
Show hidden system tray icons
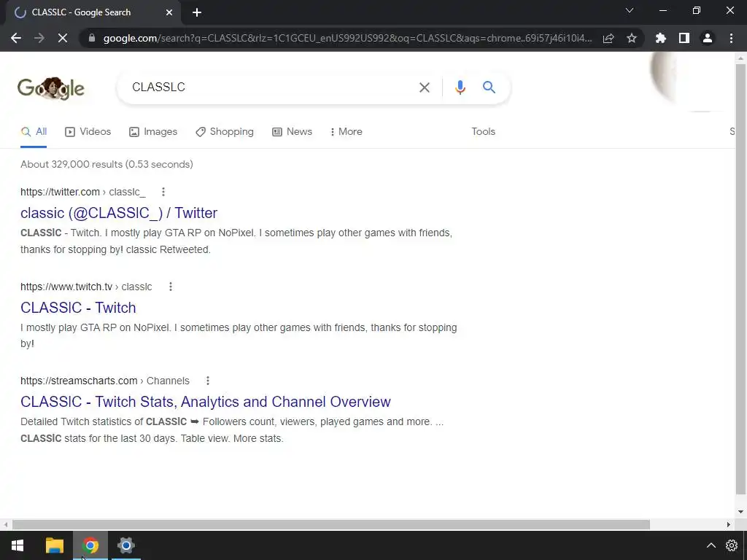coord(711,545)
